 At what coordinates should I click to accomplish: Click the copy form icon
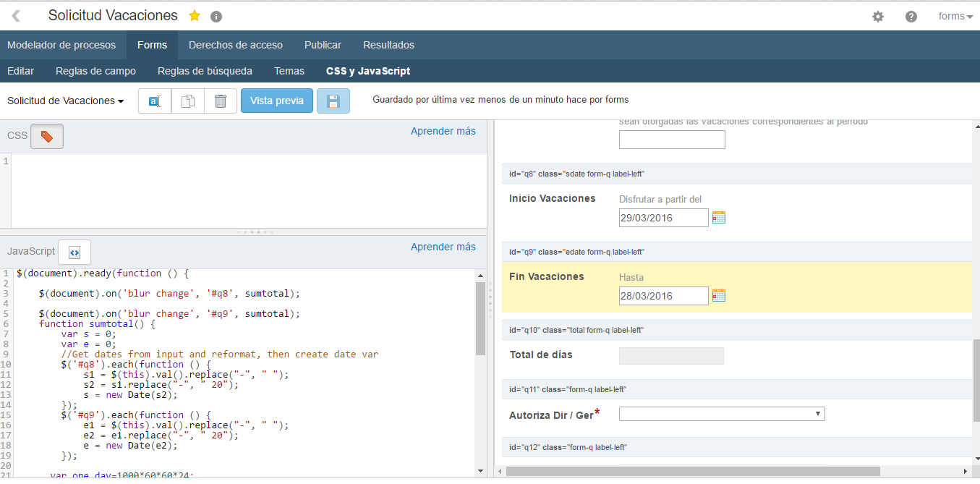[188, 101]
